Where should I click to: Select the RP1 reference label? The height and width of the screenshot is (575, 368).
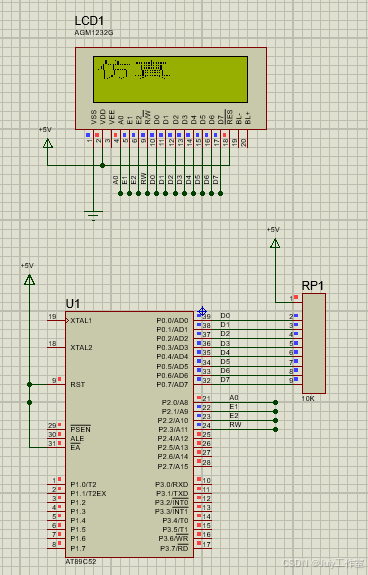click(313, 286)
